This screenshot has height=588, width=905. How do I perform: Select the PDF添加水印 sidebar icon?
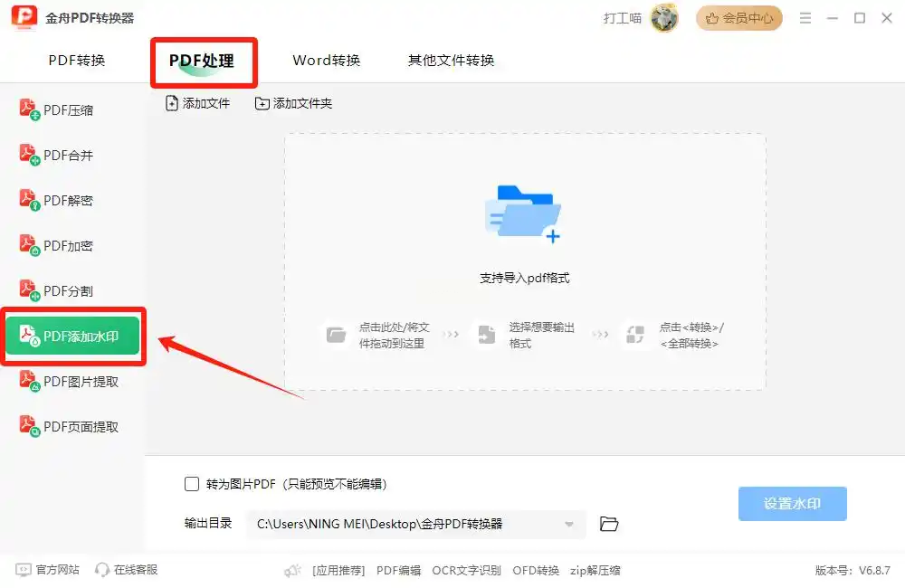pyautogui.click(x=29, y=336)
